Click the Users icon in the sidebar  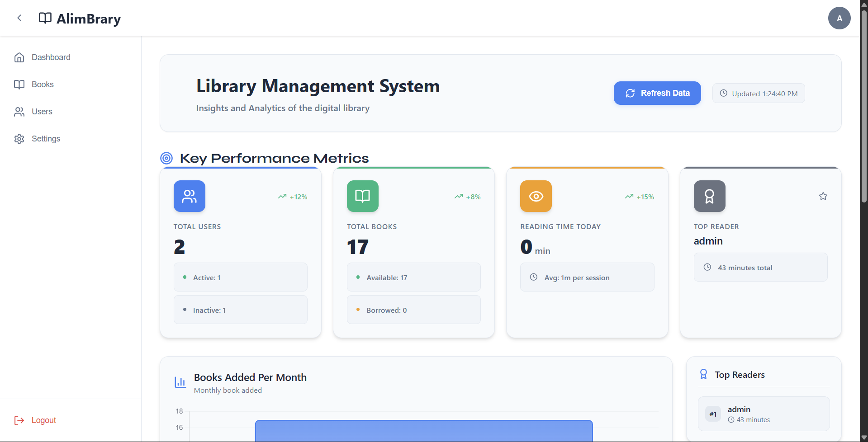point(19,112)
